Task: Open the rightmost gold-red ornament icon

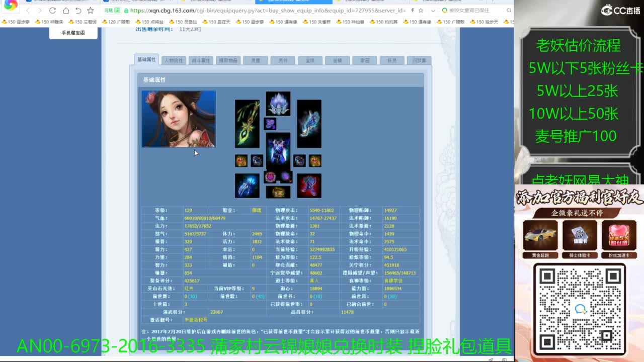Action: point(315,161)
